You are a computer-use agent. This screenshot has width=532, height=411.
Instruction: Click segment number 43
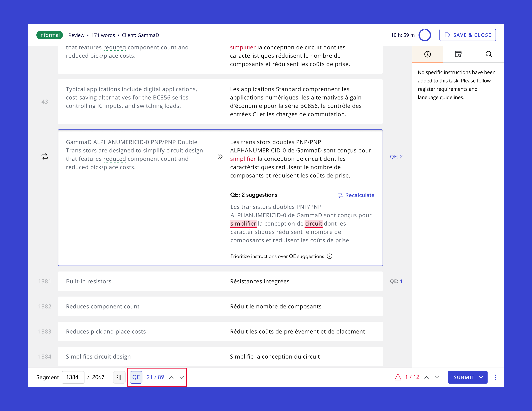pos(45,102)
